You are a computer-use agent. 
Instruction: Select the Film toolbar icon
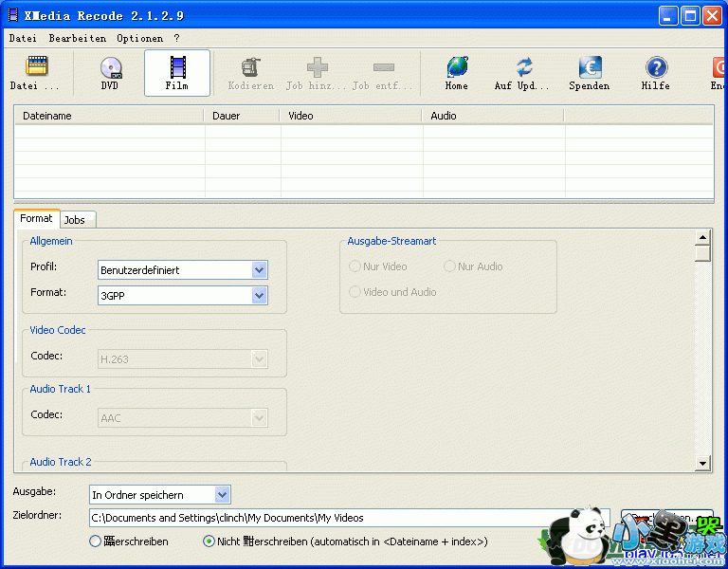click(177, 68)
